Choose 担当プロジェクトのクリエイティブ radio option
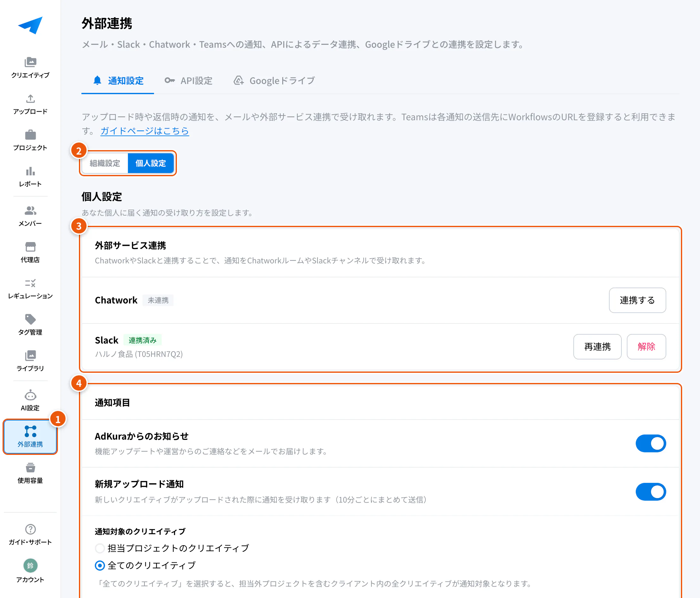The height and width of the screenshot is (598, 700). 100,548
